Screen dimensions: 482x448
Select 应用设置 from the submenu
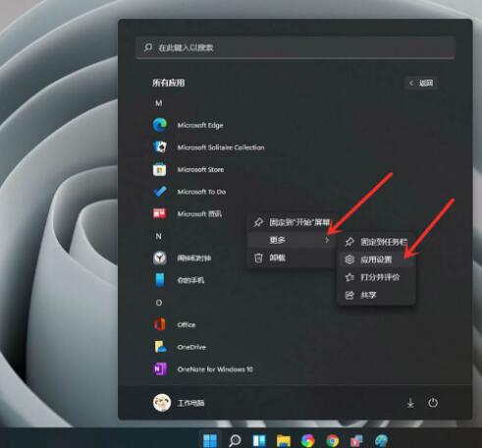coord(376,259)
